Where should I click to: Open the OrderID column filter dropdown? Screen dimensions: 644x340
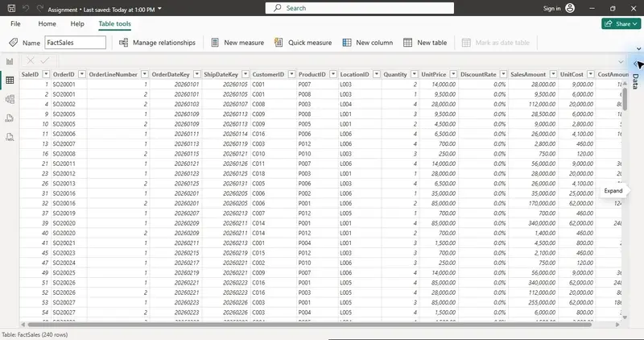(82, 74)
